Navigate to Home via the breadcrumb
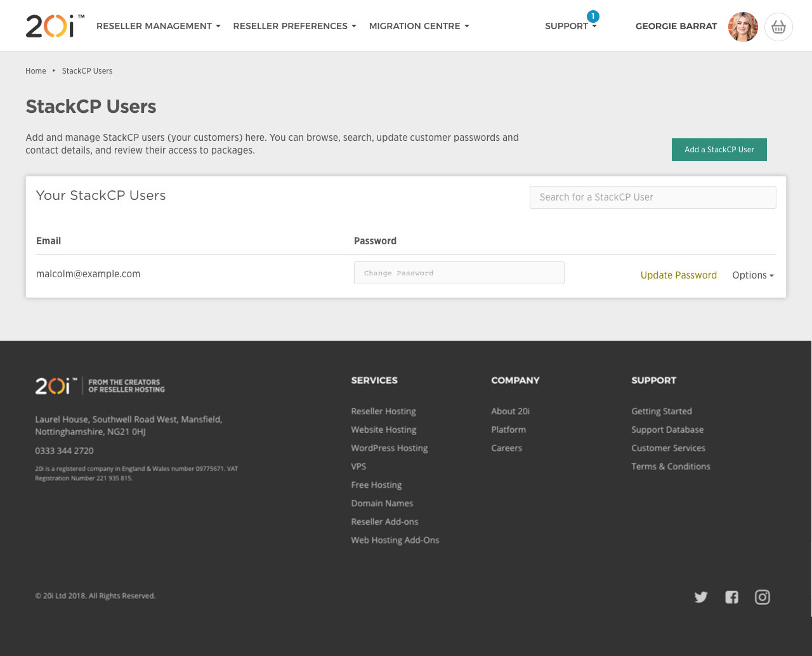The width and height of the screenshot is (812, 656). click(x=36, y=70)
